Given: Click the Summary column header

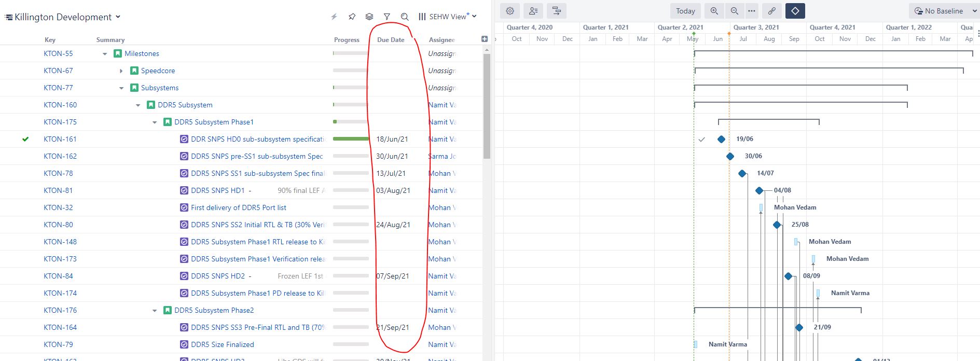Looking at the screenshot, I should click(111, 39).
